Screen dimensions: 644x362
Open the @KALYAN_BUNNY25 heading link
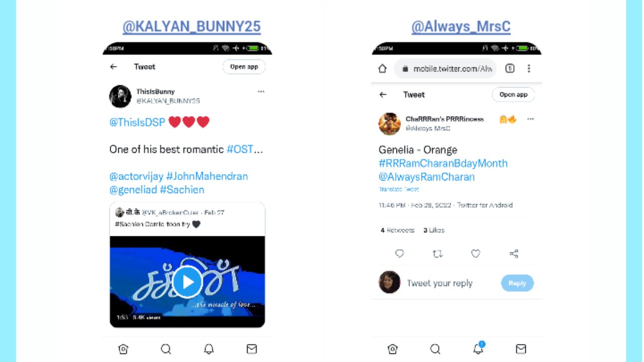click(192, 27)
